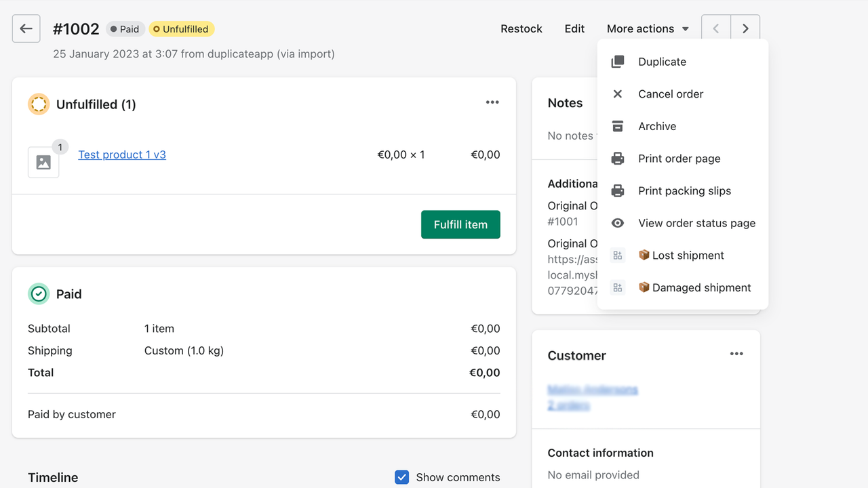Select Print order page menu item
This screenshot has width=868, height=488.
pos(679,159)
